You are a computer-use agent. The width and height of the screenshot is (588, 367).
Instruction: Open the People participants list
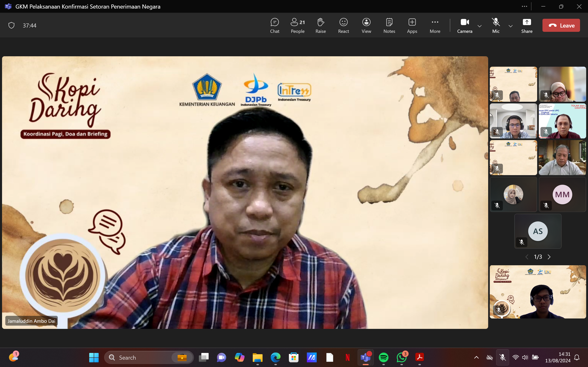[x=297, y=25]
